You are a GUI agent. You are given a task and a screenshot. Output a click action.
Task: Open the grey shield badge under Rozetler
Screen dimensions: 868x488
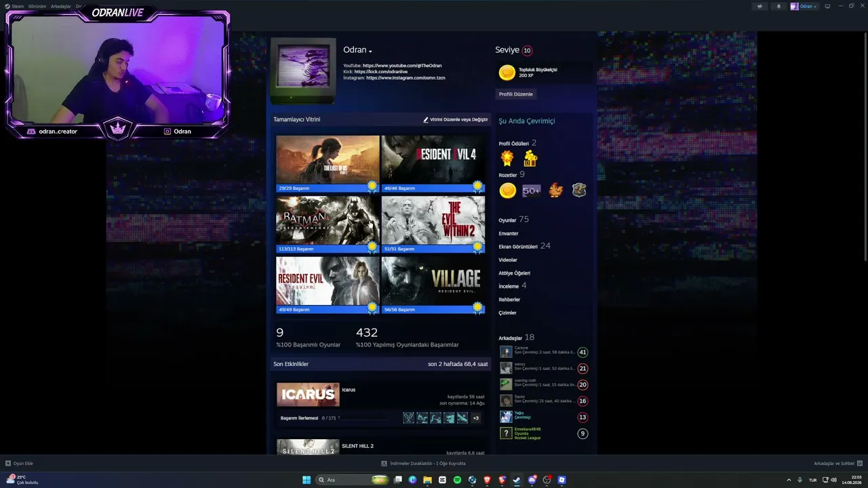coord(578,191)
